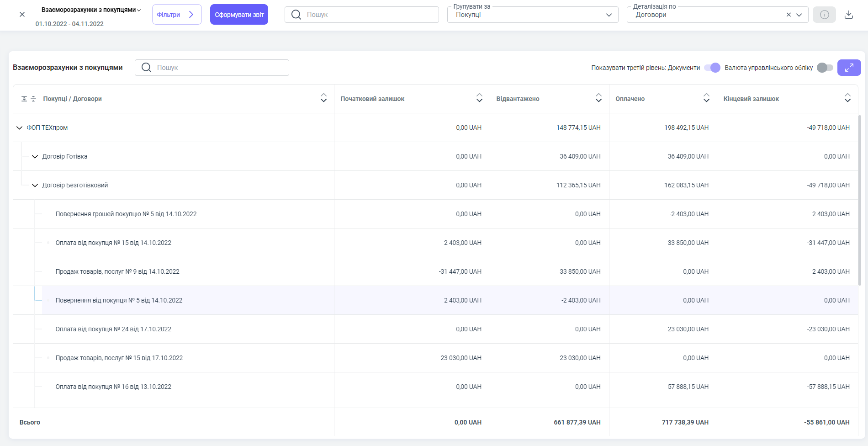Collapse the Договір Готівка row
The width and height of the screenshot is (868, 446).
35,157
